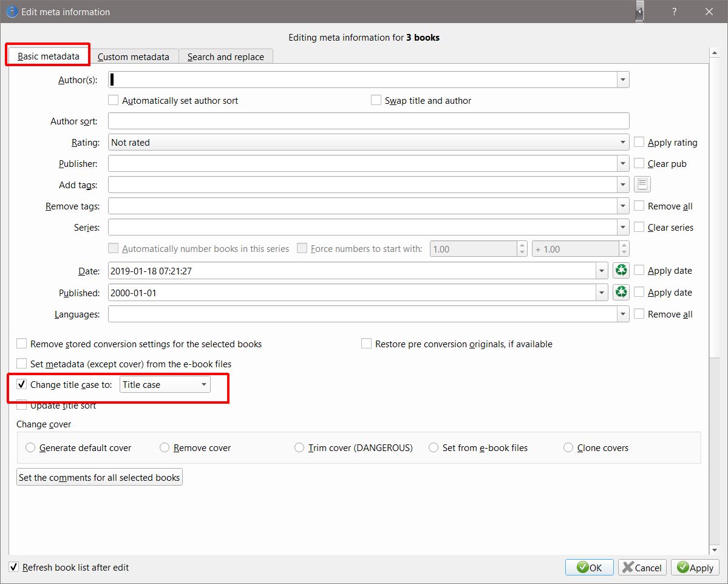Click the green recycle icon beside Date field
The height and width of the screenshot is (584, 728).
tap(621, 270)
